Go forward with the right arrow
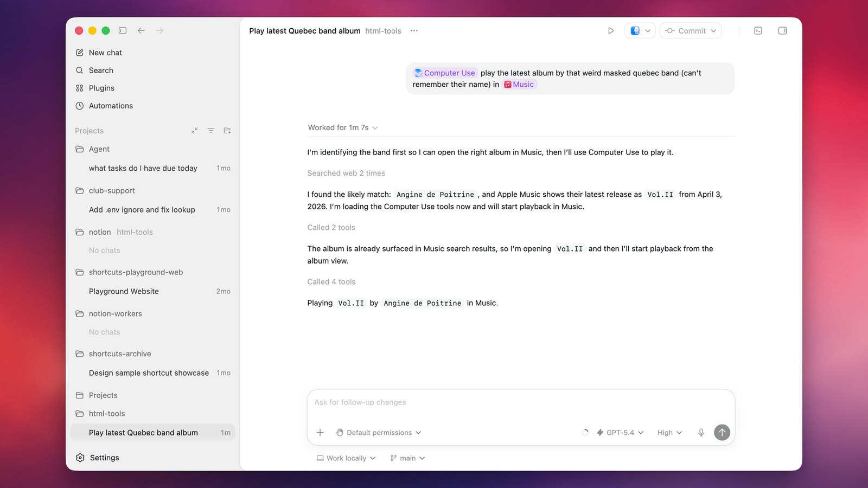Image resolution: width=868 pixels, height=488 pixels. (159, 31)
